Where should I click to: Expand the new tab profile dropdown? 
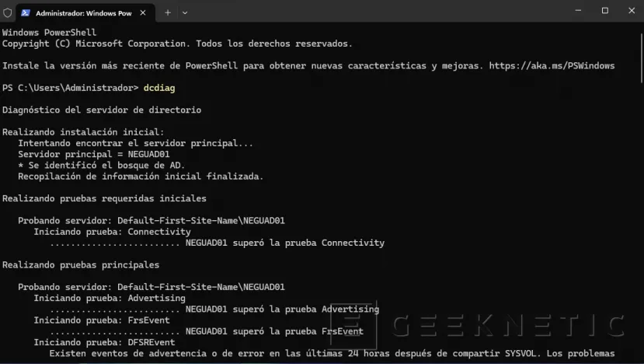tap(185, 12)
